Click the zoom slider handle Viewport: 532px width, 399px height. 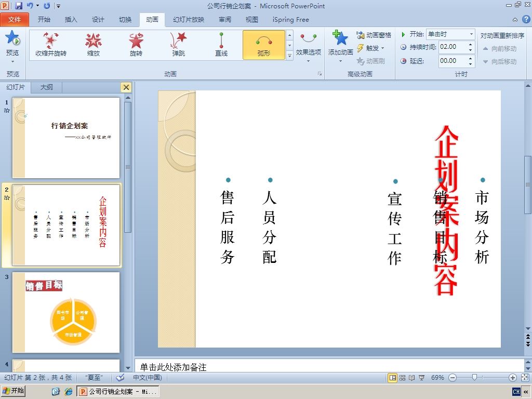[x=475, y=377]
